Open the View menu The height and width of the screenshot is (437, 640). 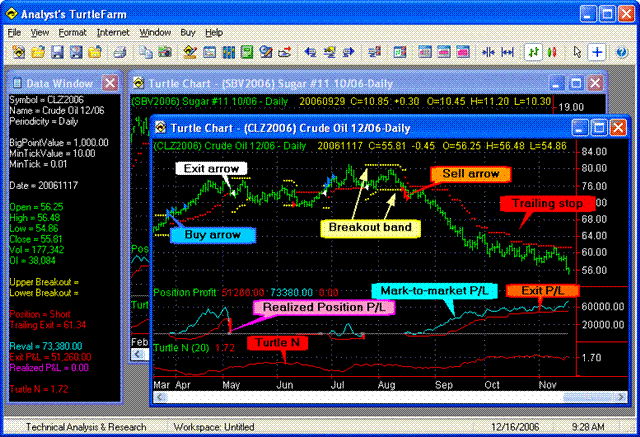tap(40, 32)
